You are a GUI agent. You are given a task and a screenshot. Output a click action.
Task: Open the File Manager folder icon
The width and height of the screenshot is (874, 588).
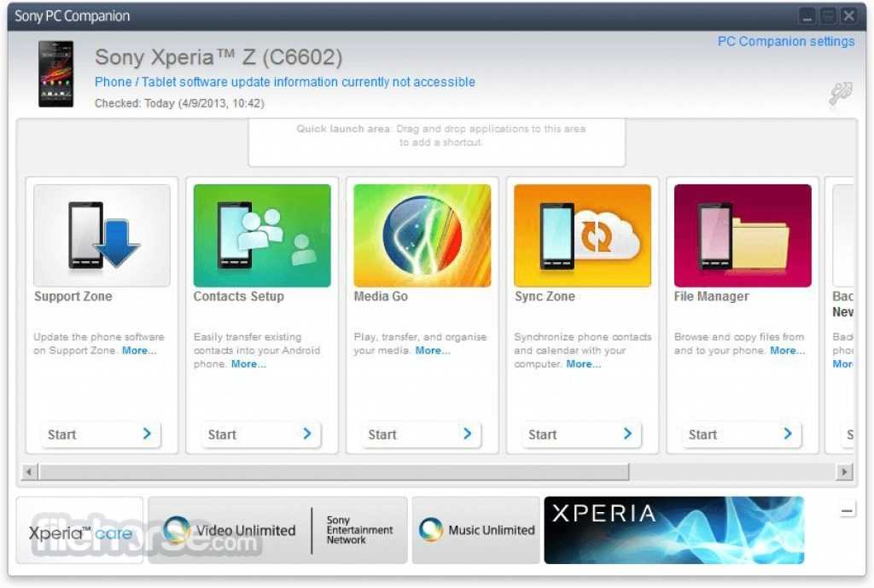743,236
